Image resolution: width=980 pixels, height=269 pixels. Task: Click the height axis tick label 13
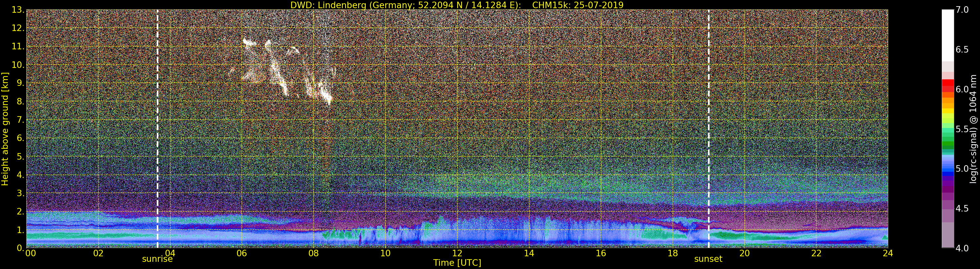18,10
